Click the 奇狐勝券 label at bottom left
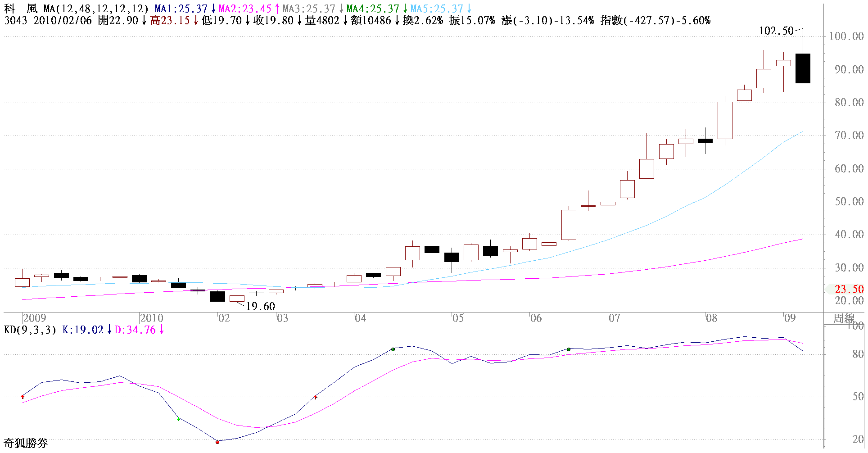Image resolution: width=868 pixels, height=453 pixels. 26,444
